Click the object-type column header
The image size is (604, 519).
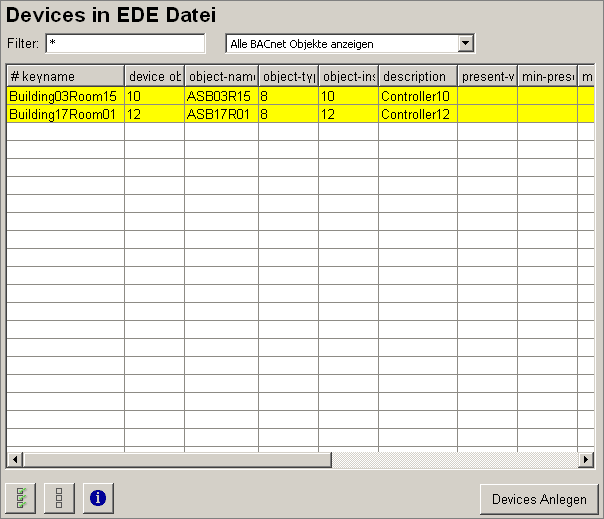click(x=288, y=76)
